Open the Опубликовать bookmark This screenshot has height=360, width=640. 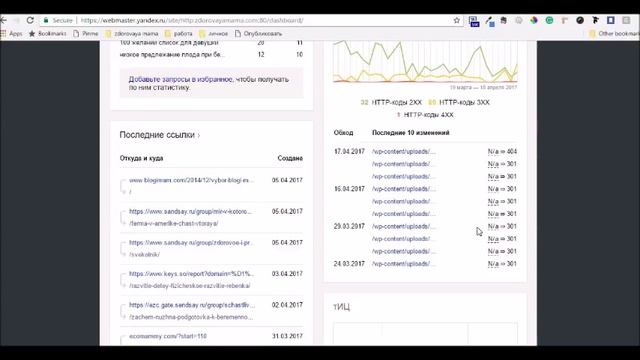[258, 34]
